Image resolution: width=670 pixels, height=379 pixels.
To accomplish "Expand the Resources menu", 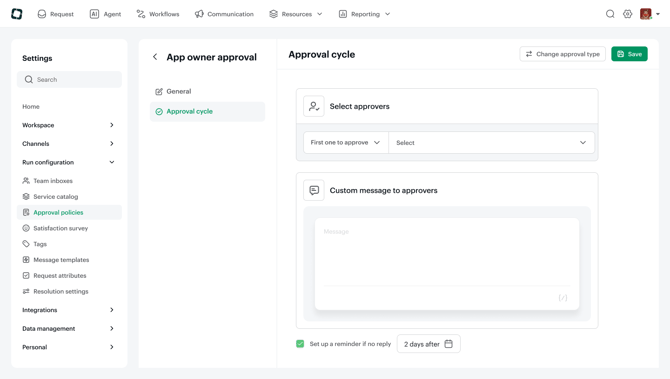I will 296,14.
